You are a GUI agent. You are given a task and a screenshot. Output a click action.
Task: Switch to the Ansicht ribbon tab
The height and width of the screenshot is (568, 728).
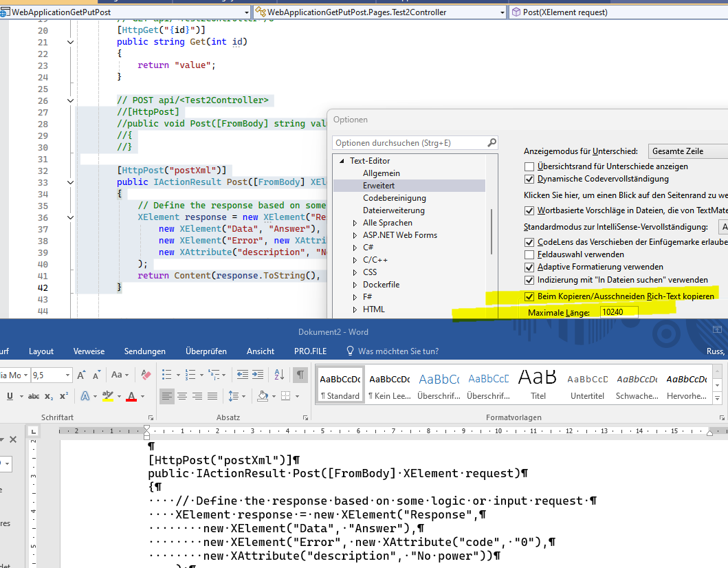point(261,351)
